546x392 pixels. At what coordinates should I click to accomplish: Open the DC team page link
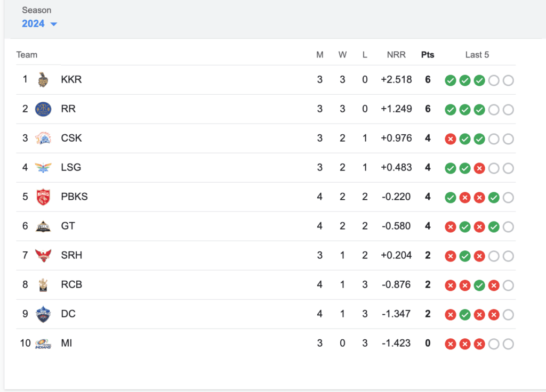68,314
